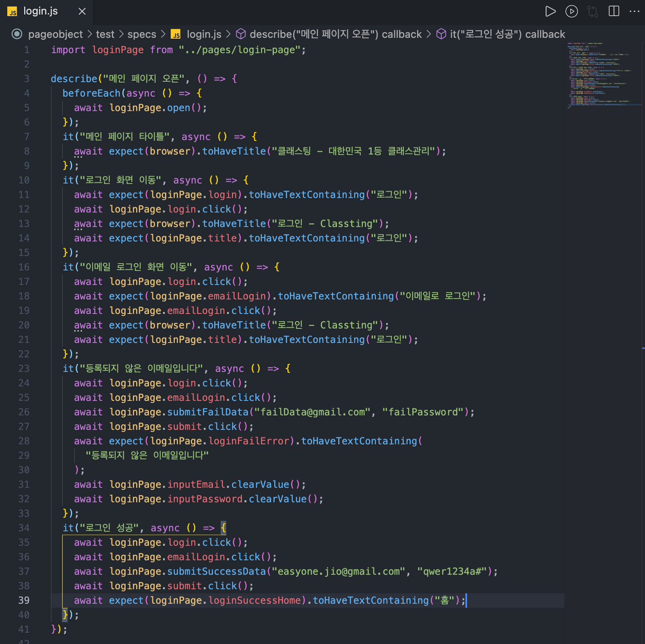This screenshot has height=644, width=645.
Task: Click line number 41 in the gutter
Action: [x=24, y=629]
